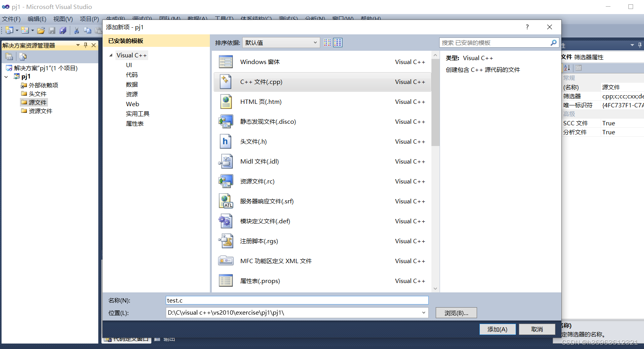This screenshot has height=349, width=644.
Task: Click the 取消 button
Action: point(537,329)
